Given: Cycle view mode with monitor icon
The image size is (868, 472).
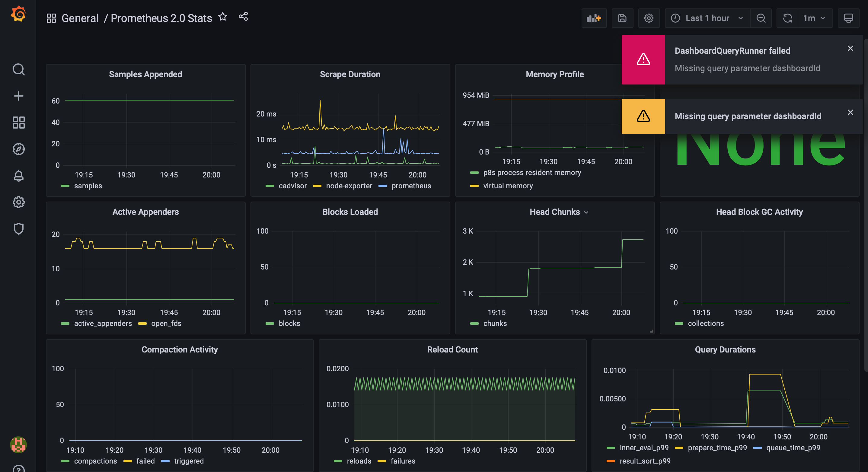Looking at the screenshot, I should pos(848,18).
